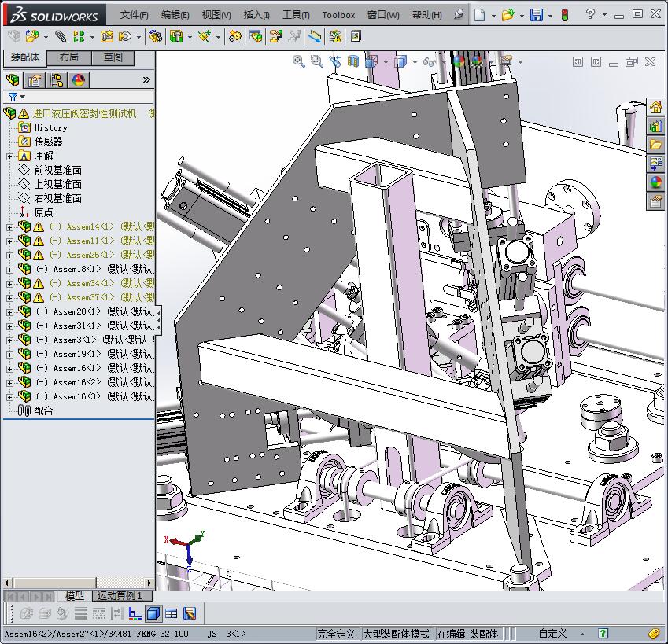The image size is (668, 644).
Task: Click the Zoom to Fit magnifier icon
Action: click(x=299, y=61)
